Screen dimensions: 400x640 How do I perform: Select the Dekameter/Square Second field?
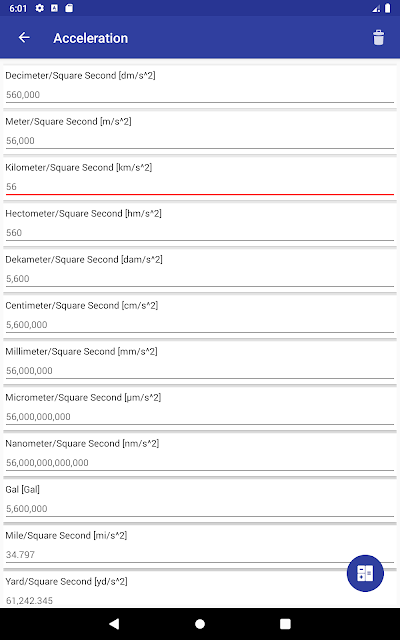(x=200, y=279)
